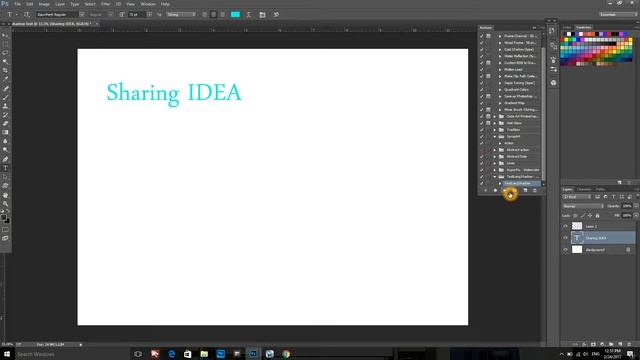This screenshot has height=360, width=640.
Task: Expand the Sepia Toning action
Action: pos(500,83)
